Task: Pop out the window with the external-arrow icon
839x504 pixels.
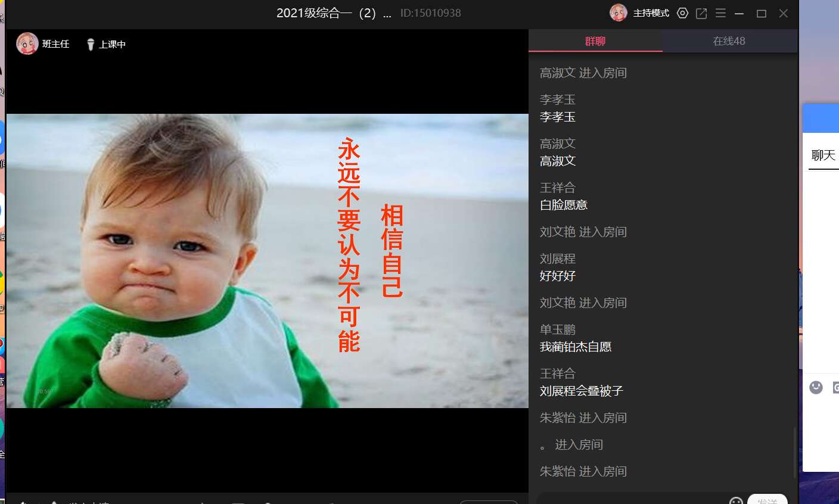Action: coord(701,13)
